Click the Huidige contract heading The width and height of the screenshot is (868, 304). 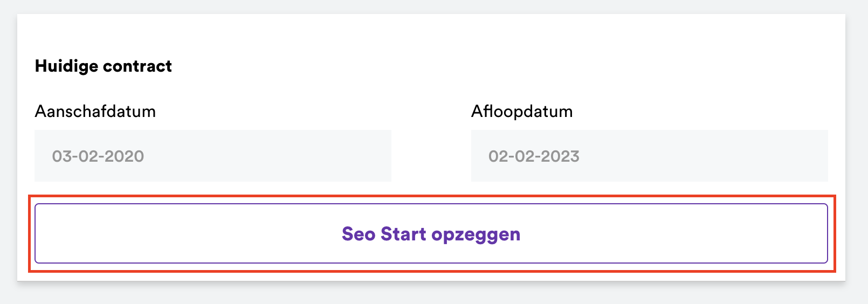coord(103,66)
